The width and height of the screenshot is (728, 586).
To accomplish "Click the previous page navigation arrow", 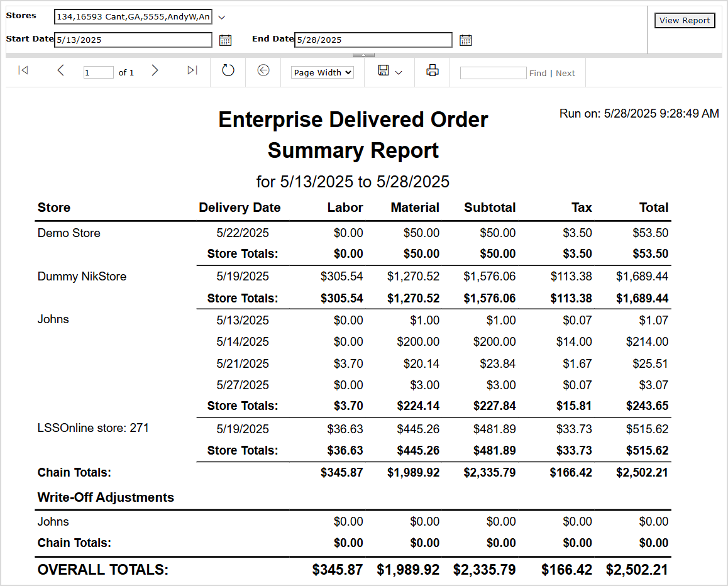I will [60, 71].
